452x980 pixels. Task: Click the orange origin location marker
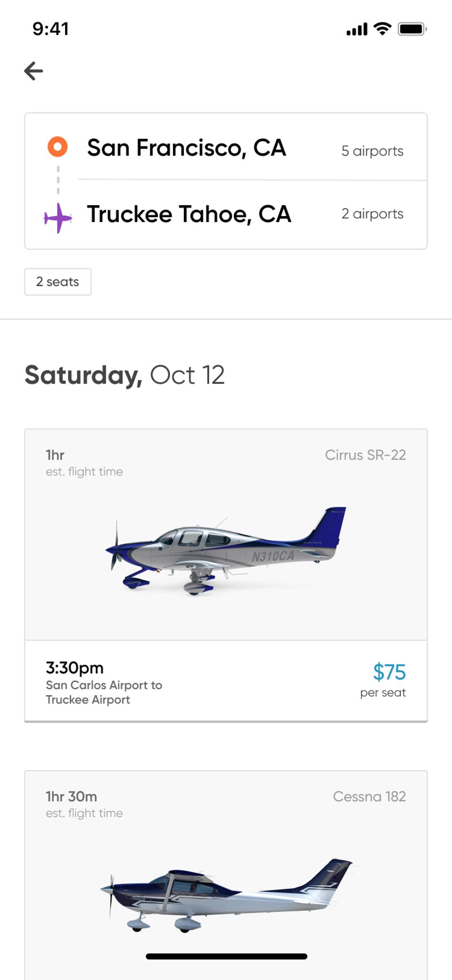pyautogui.click(x=58, y=147)
